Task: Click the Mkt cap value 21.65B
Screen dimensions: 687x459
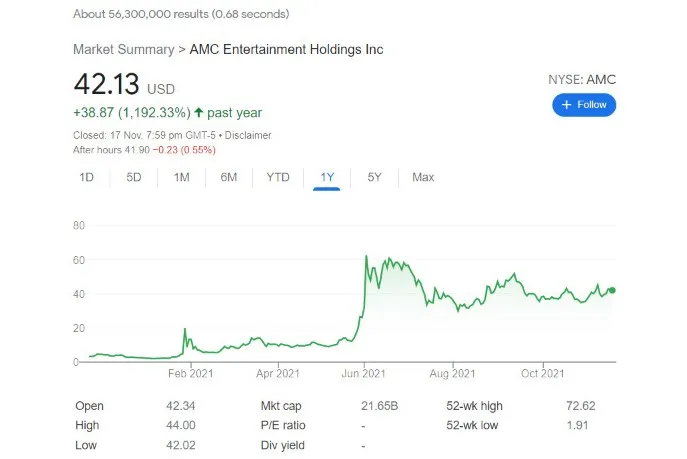Action: pos(379,406)
